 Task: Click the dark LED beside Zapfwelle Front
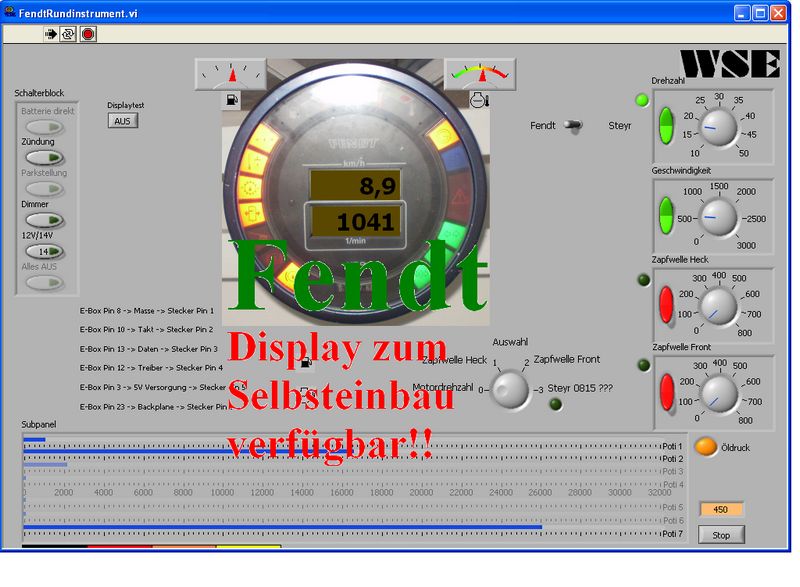coord(644,365)
